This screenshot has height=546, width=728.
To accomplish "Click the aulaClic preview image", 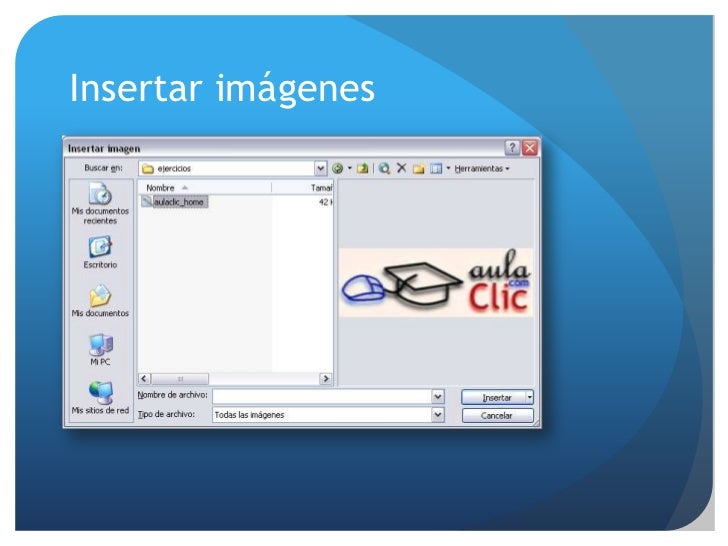I will tap(436, 283).
